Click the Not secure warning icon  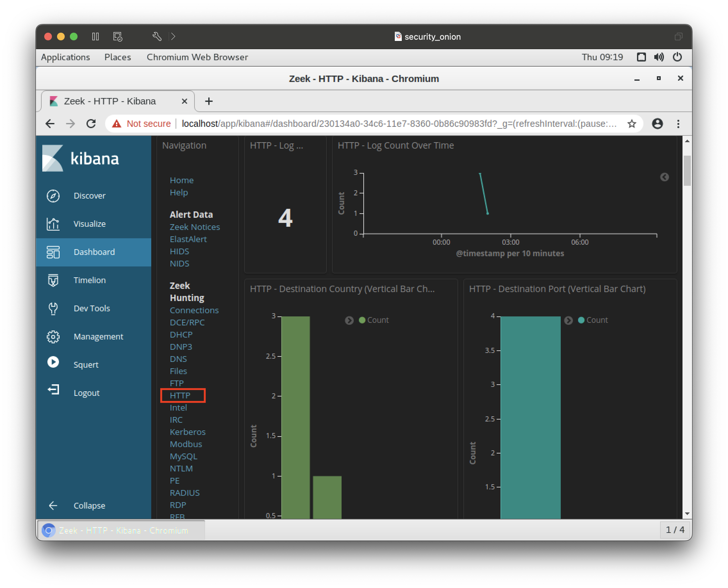click(x=117, y=124)
